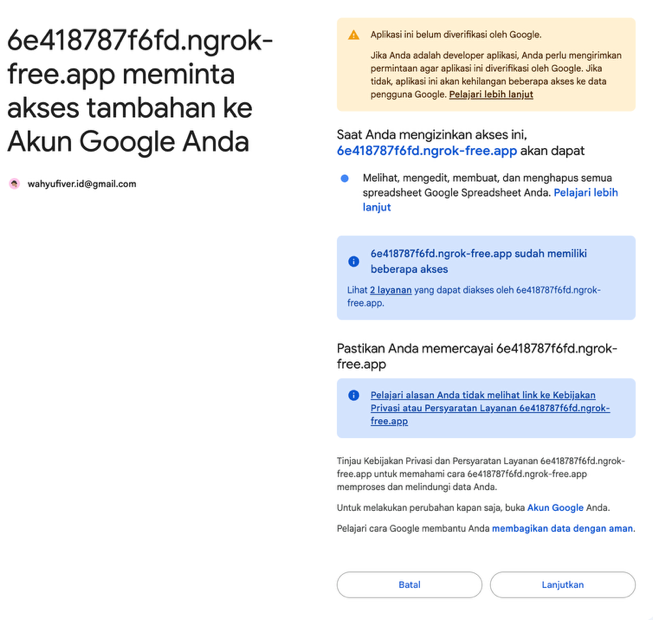
Task: Click the Batal button
Action: 409,585
